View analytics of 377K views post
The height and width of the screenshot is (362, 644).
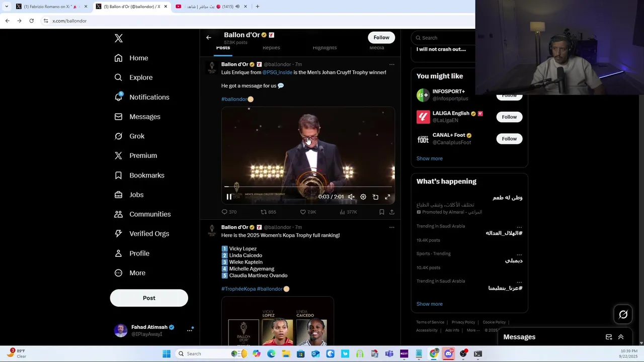(348, 212)
